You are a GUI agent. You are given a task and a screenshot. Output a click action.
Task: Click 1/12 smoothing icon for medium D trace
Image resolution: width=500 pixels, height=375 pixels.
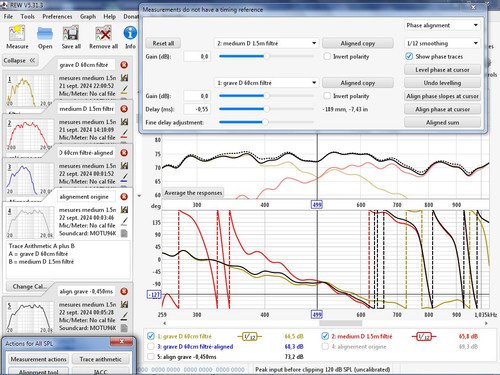[424, 337]
